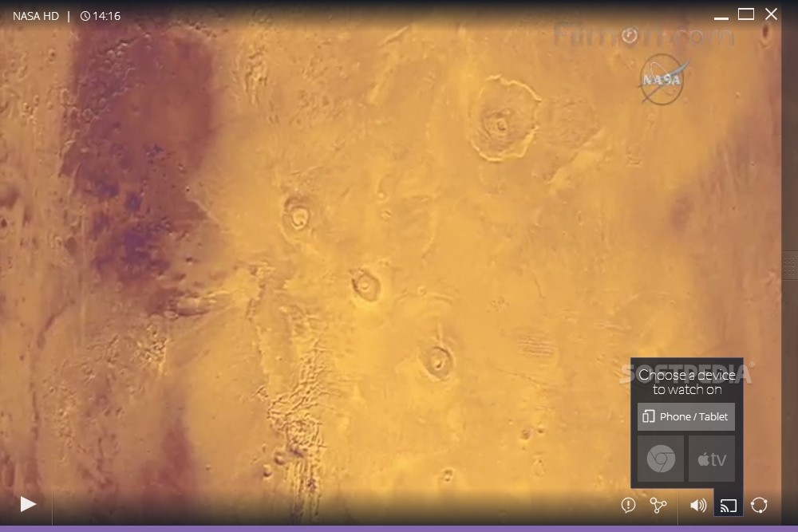Click the refresh stream circular icon

click(x=759, y=505)
